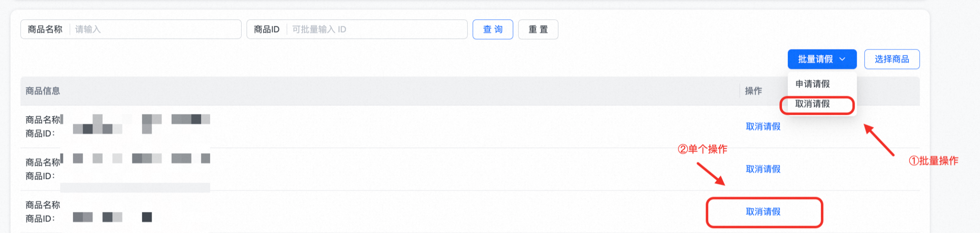Viewport: 980px width, 233px height.
Task: Click the chevron arrow on 批量请假 button
Action: click(x=842, y=60)
